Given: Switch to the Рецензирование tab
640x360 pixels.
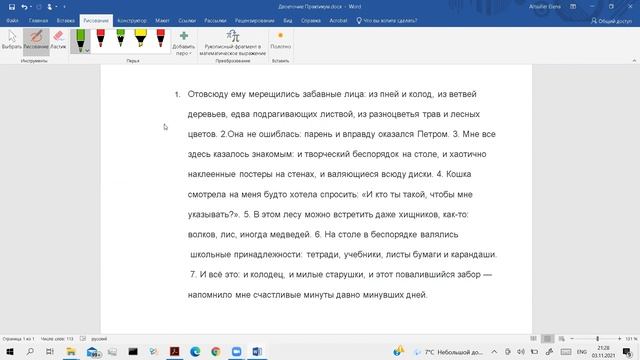Looking at the screenshot, I should [x=255, y=20].
